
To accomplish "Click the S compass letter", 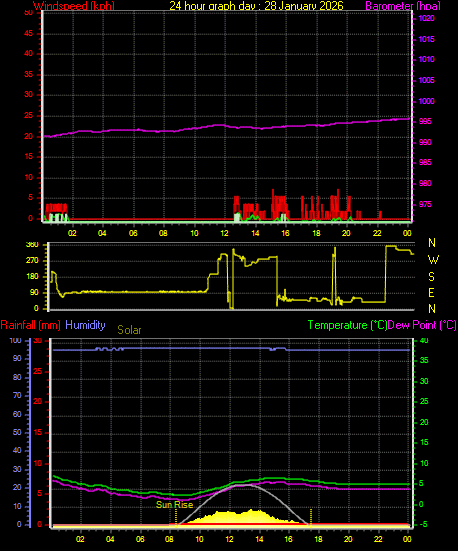I will coord(432,277).
